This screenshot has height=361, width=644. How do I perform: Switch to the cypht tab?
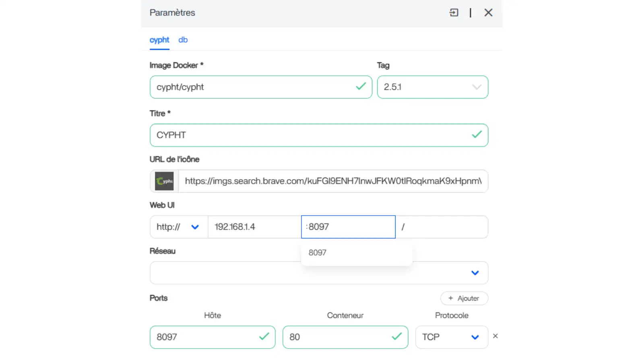click(x=159, y=40)
